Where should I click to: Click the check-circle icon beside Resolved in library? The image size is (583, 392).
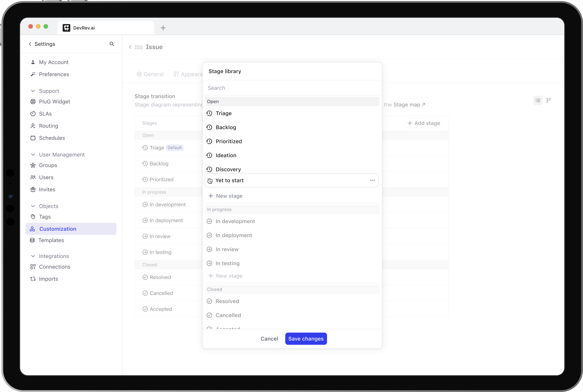tap(209, 301)
